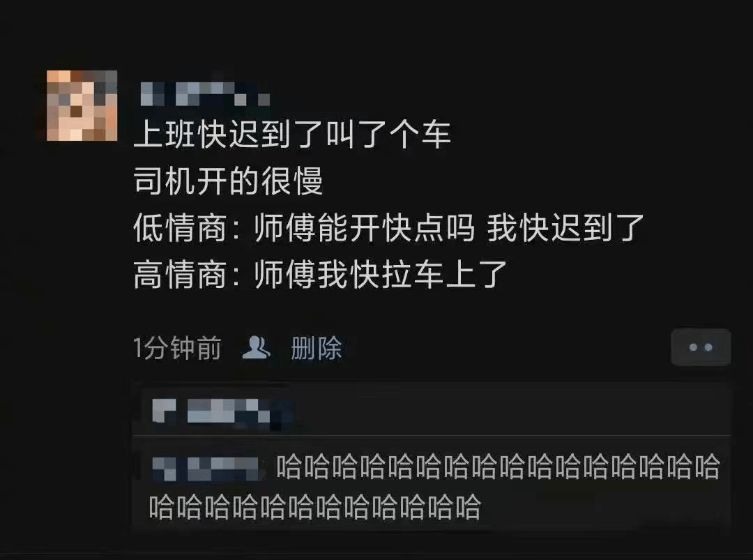Viewport: 753px width, 560px height.
Task: Click the people visibility icon beside timestamp
Action: (x=255, y=348)
